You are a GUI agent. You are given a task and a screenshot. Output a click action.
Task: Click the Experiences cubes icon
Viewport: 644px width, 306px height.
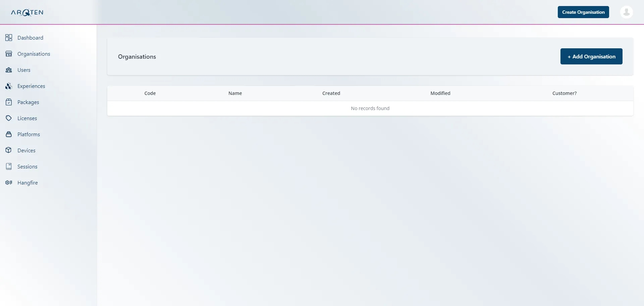tap(9, 86)
